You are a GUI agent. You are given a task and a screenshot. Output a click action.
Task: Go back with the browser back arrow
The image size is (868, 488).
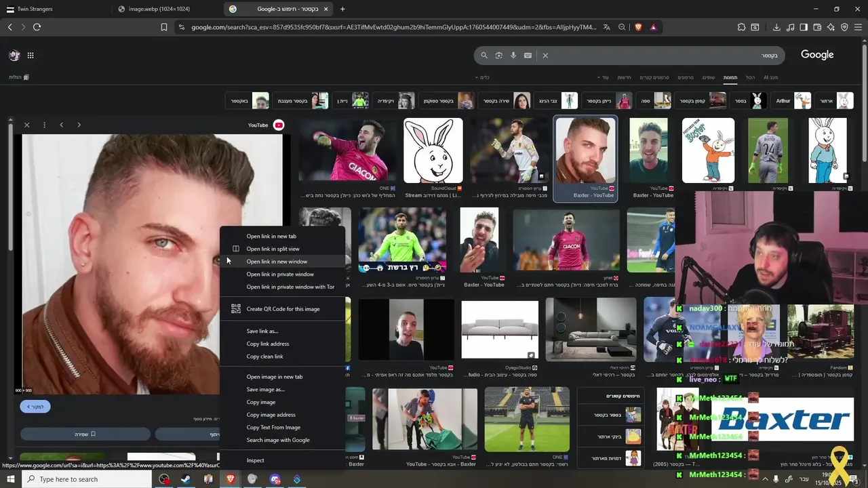tap(9, 27)
